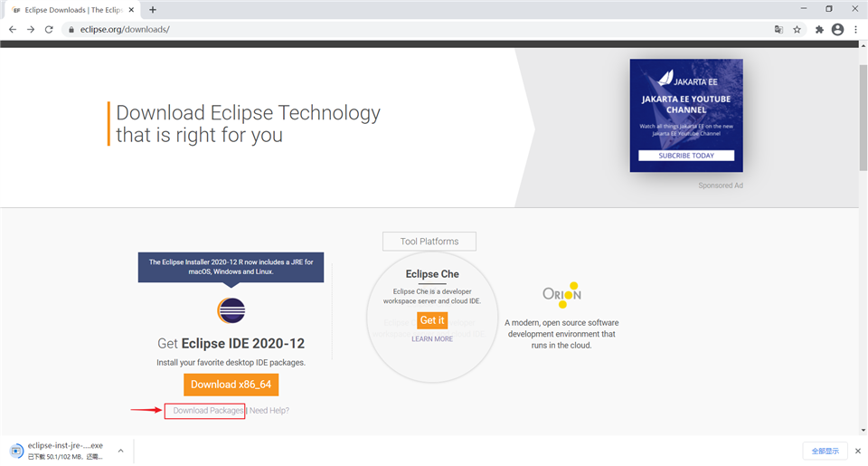The width and height of the screenshot is (868, 466).
Task: Close the downloads bar
Action: (x=857, y=451)
